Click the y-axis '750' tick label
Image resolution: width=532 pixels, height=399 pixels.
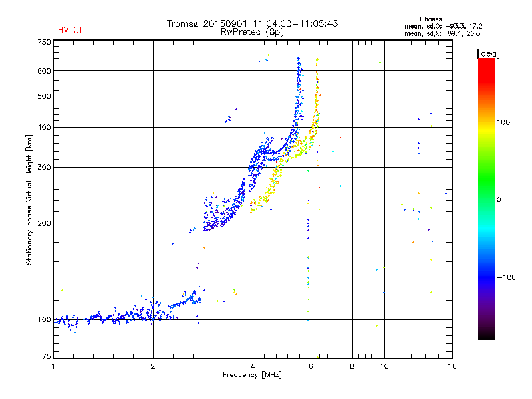click(x=44, y=42)
